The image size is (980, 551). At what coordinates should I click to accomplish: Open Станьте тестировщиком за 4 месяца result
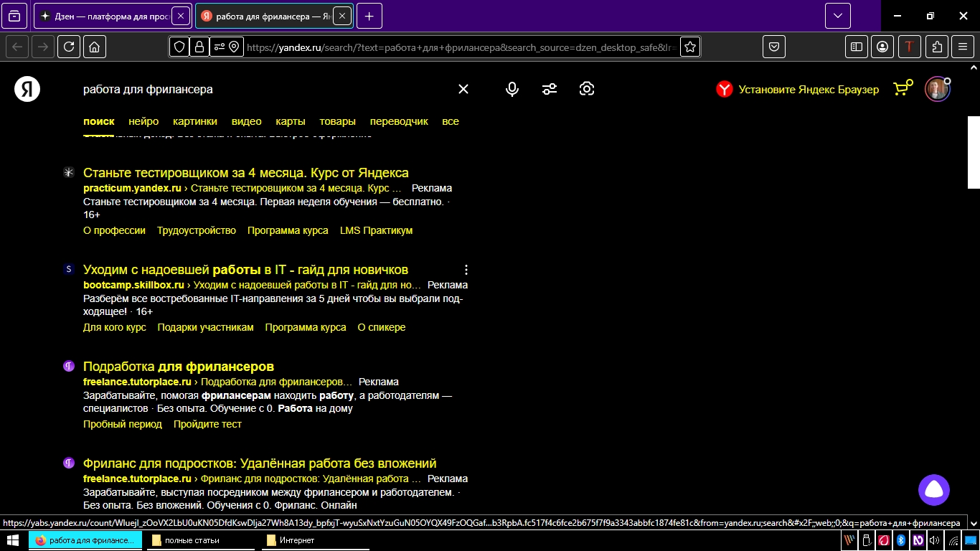click(246, 173)
